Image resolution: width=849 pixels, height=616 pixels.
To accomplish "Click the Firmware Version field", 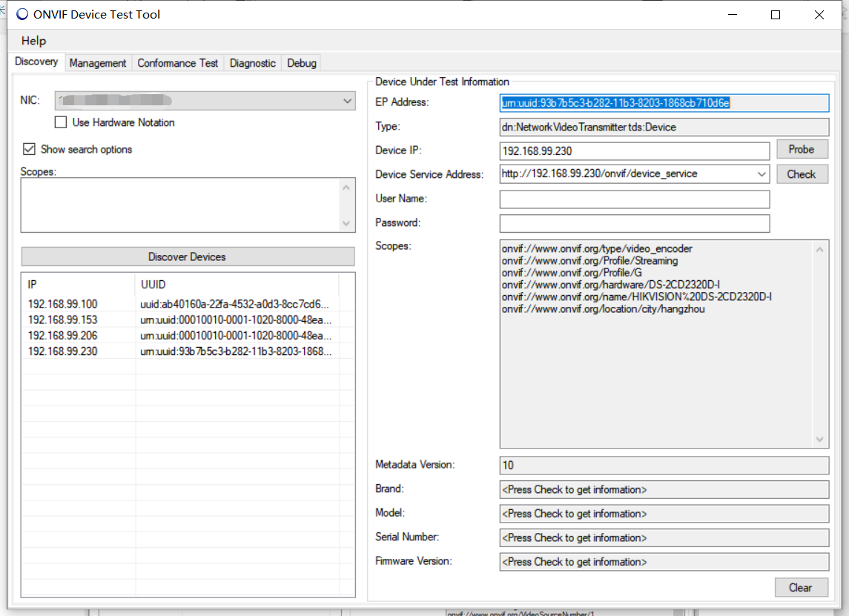I will coord(664,562).
